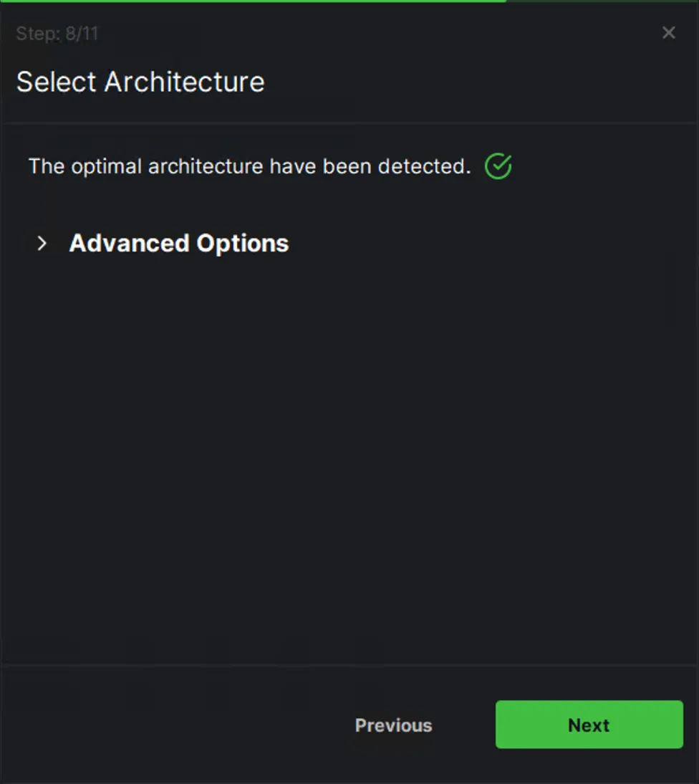Show advanced settings via right-pointing arrow
Viewport: 699px width, 784px height.
pos(42,244)
